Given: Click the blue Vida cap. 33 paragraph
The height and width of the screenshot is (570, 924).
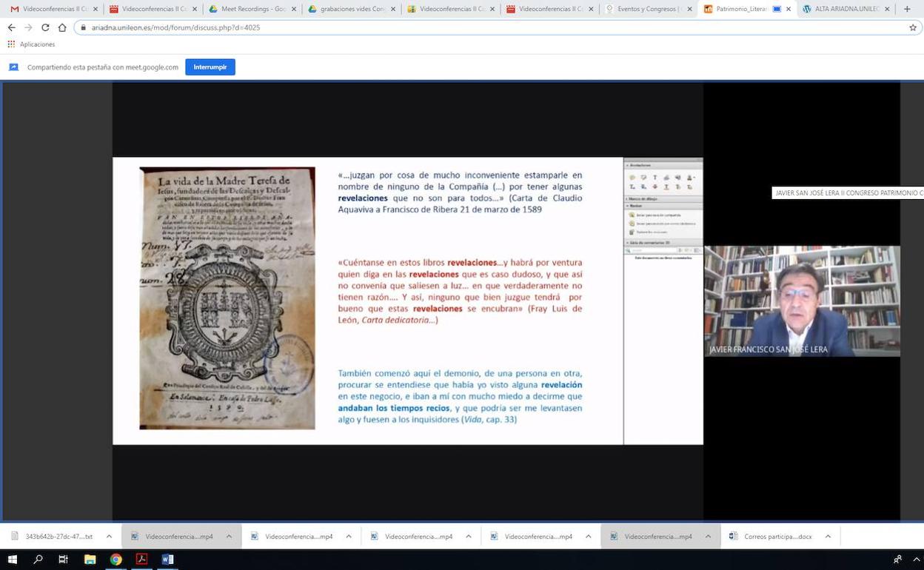Looking at the screenshot, I should 460,397.
